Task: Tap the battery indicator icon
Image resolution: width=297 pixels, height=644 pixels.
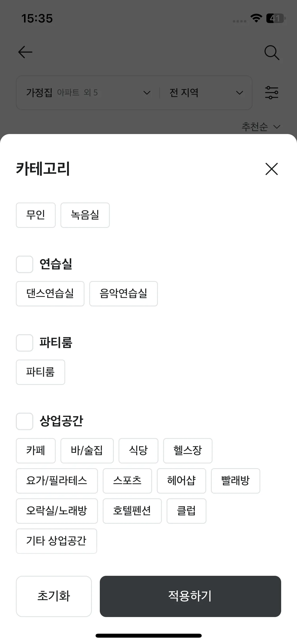Action: coord(276,19)
